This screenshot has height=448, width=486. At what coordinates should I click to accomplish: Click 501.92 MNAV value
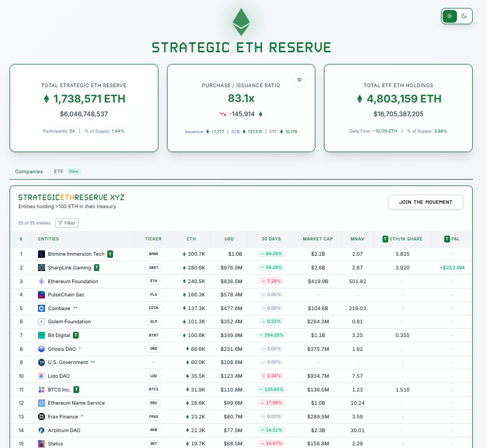coord(358,281)
